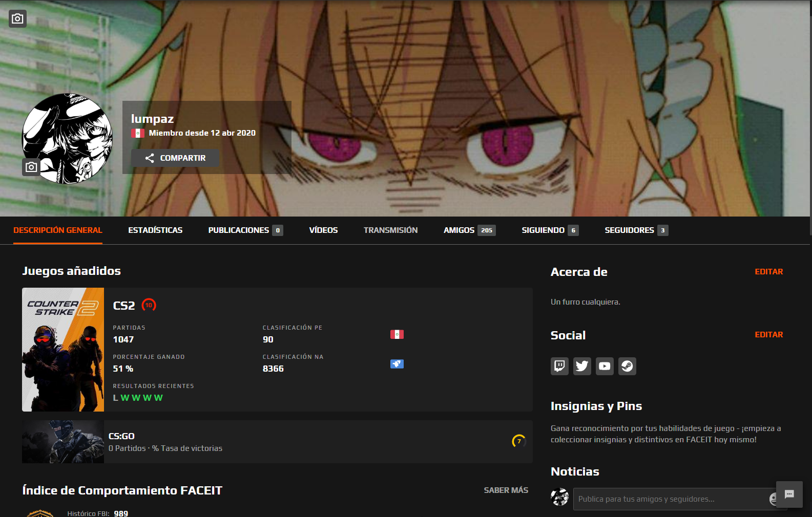Image resolution: width=812 pixels, height=517 pixels.
Task: Click the bio text Un furro cualquiera
Action: pyautogui.click(x=586, y=302)
